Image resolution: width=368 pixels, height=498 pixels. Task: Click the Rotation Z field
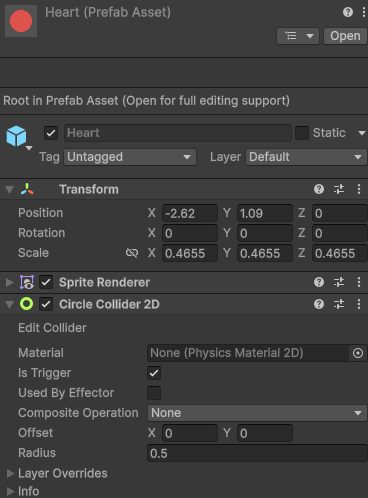point(340,233)
